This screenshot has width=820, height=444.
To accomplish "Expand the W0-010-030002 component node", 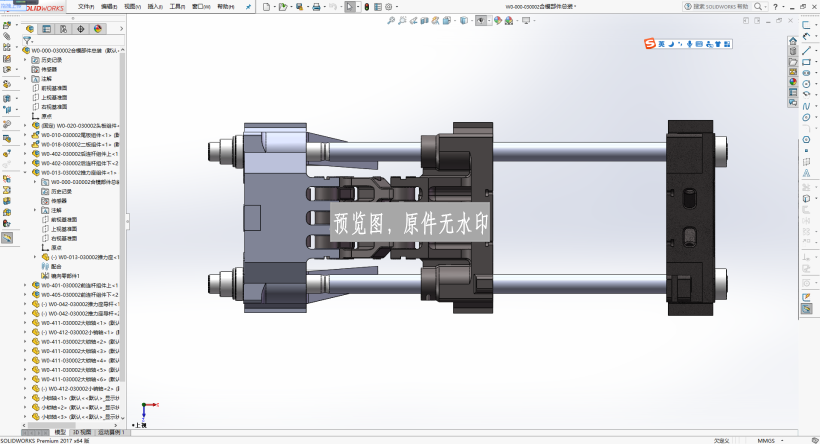I will 25,135.
